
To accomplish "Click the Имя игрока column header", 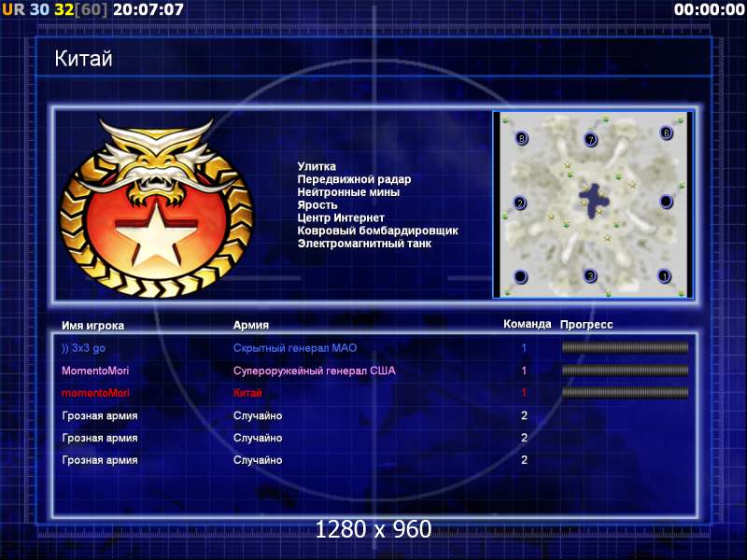I will pos(92,325).
